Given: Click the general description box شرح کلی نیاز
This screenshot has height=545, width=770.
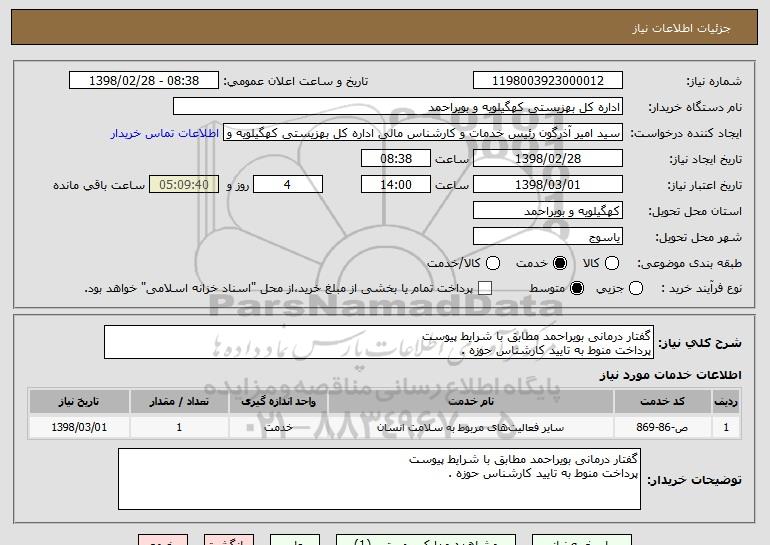Looking at the screenshot, I should (379, 342).
